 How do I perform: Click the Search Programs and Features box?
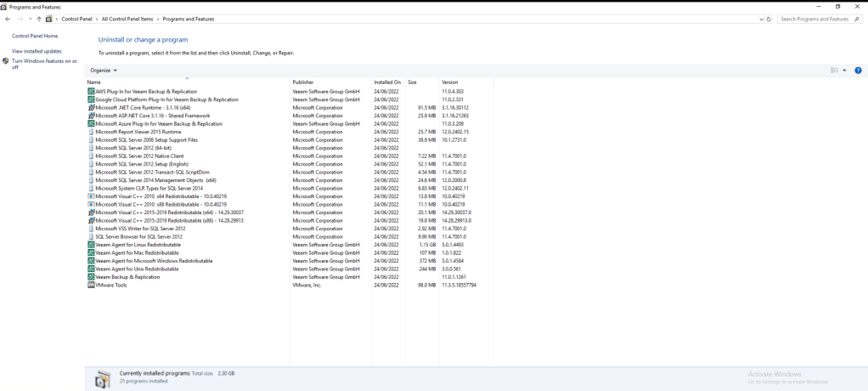(x=820, y=19)
